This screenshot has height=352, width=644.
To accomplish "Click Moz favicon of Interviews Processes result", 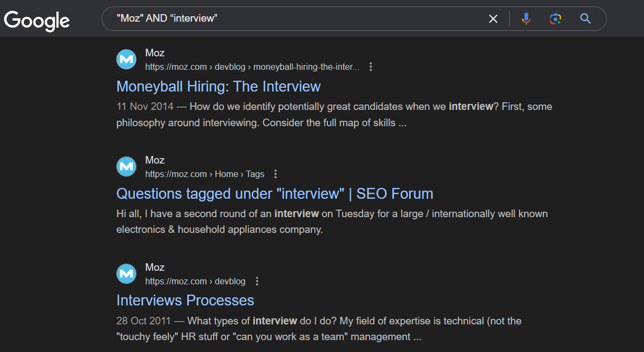I will 127,274.
